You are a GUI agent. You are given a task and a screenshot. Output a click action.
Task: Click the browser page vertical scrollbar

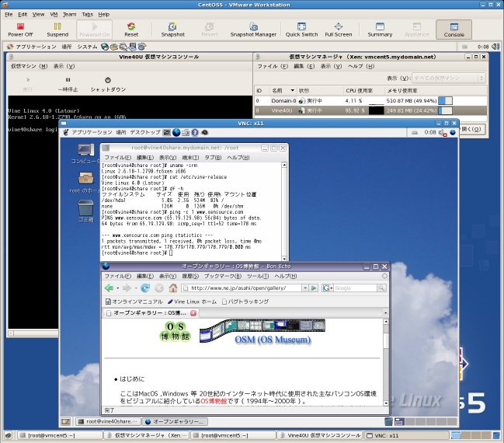pos(386,362)
